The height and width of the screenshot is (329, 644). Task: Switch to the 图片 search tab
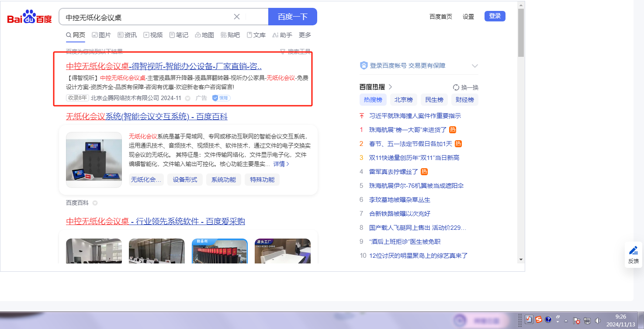point(101,35)
